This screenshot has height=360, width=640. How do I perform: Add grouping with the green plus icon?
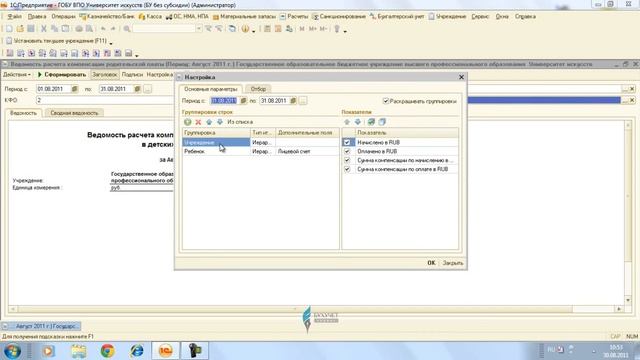pos(187,122)
